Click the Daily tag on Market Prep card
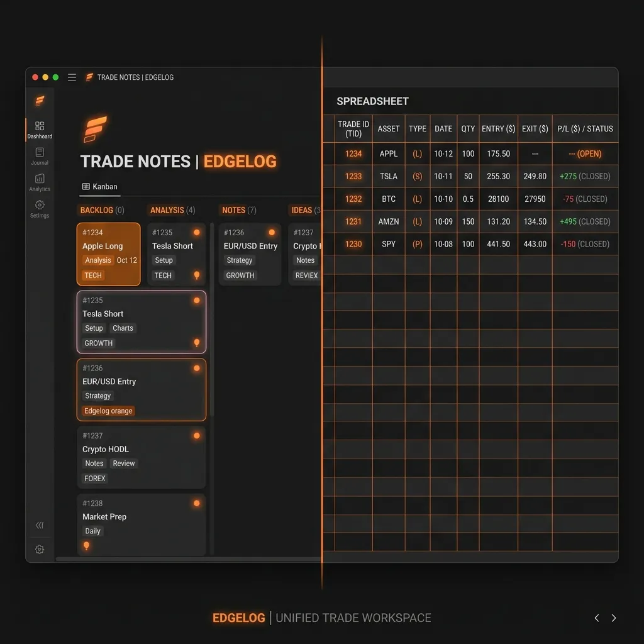Screen dimensions: 644x644 pos(92,531)
